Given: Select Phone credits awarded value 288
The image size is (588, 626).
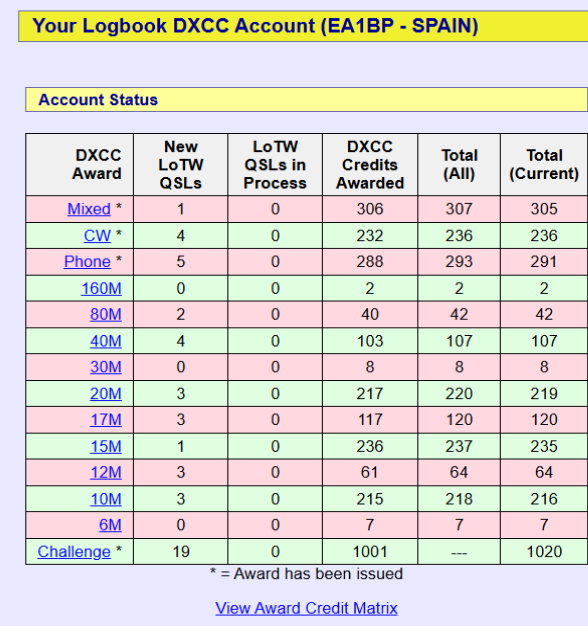Looking at the screenshot, I should (x=370, y=261).
